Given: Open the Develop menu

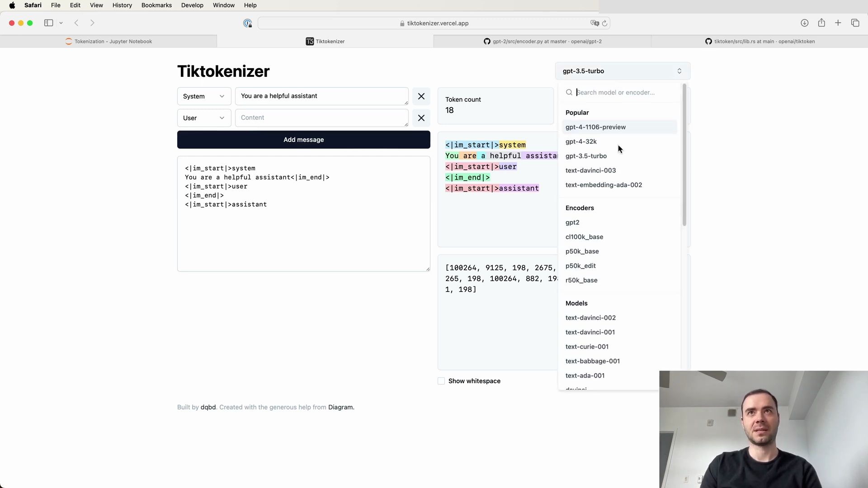Looking at the screenshot, I should 192,5.
